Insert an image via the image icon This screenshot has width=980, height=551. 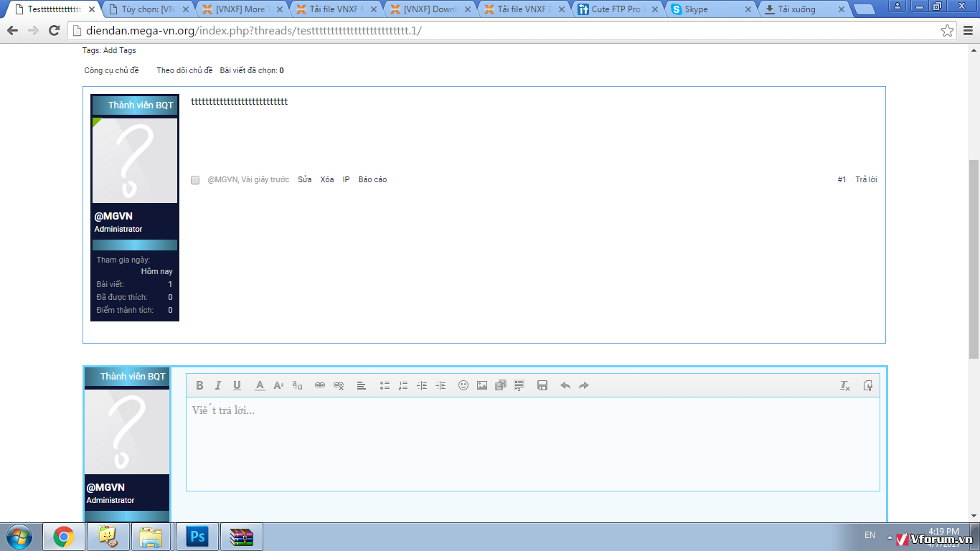pyautogui.click(x=482, y=385)
